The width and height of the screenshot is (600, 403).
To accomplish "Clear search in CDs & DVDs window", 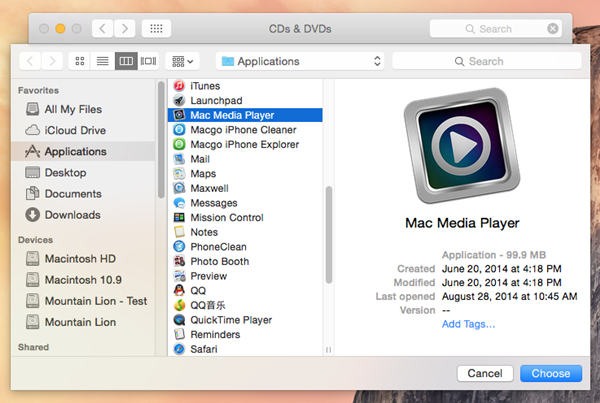I will (x=553, y=29).
